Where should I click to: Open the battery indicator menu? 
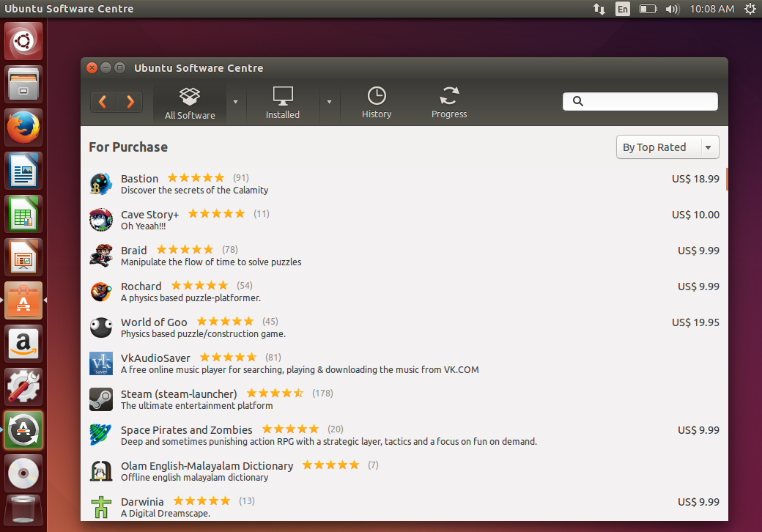pyautogui.click(x=648, y=9)
